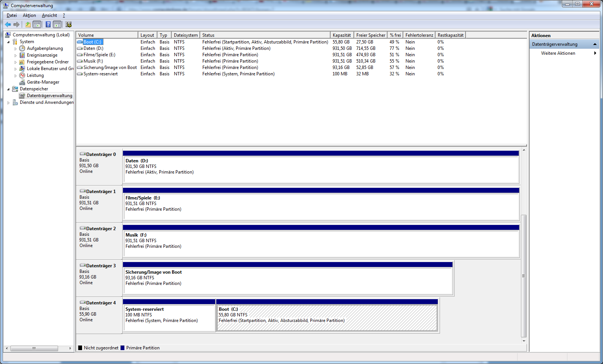Screen dimensions: 603x364
Task: Select the Datenträger 3 disk label
Action: click(101, 266)
